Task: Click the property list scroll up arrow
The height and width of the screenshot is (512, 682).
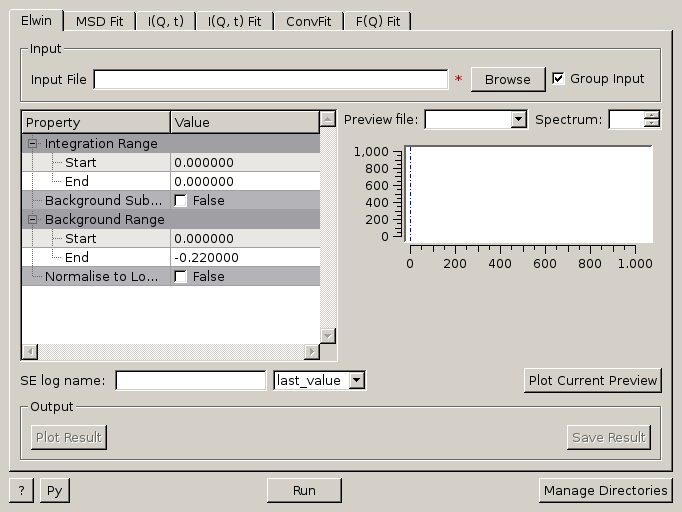Action: coord(327,121)
